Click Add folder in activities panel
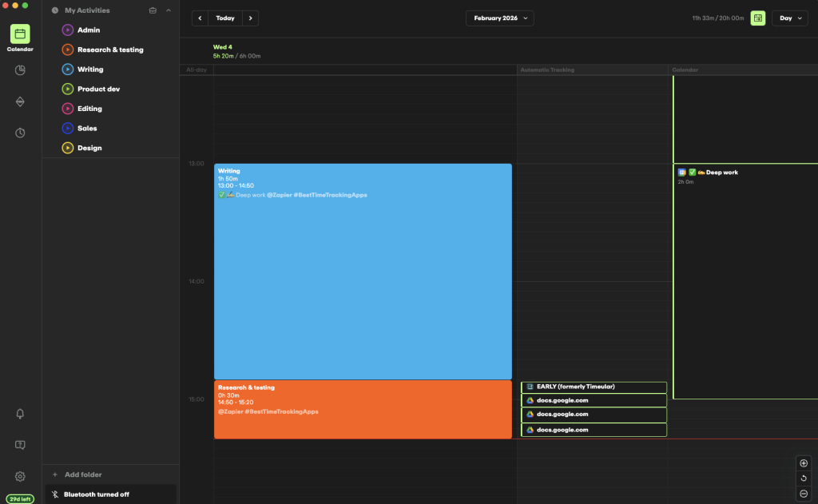 pyautogui.click(x=82, y=474)
